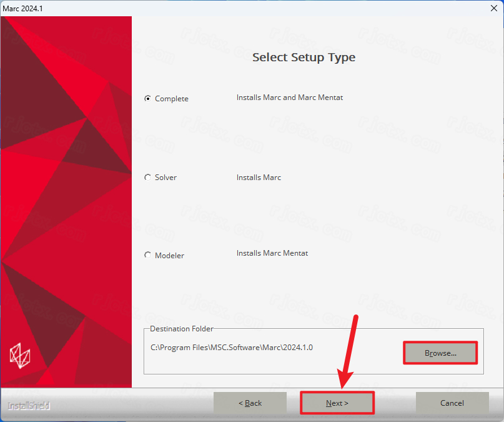The width and height of the screenshot is (504, 422).
Task: Select the Complete setup radio button
Action: pos(147,98)
